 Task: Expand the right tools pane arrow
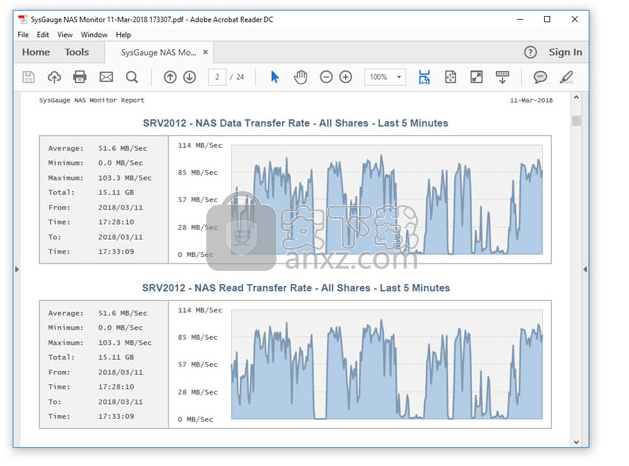[x=585, y=269]
